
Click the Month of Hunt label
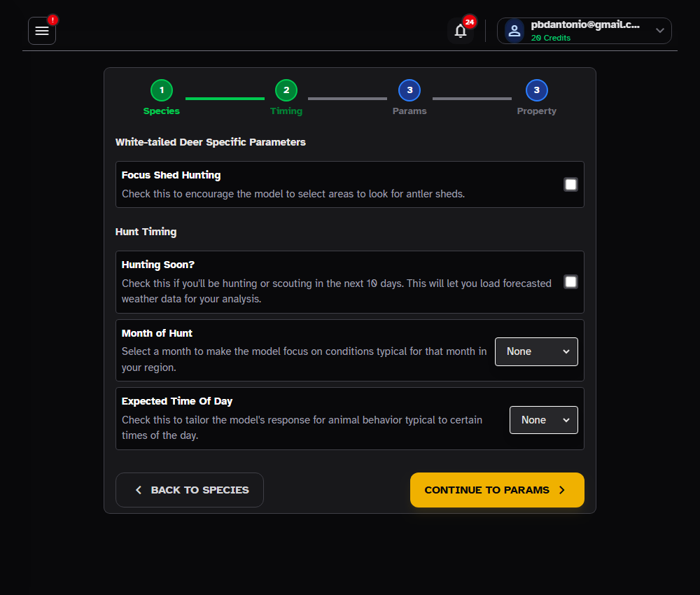(157, 333)
